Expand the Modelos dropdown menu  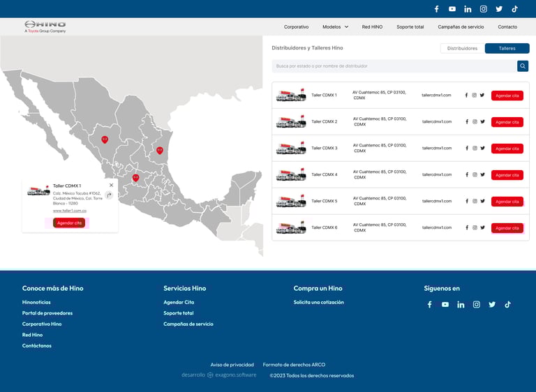[x=335, y=27]
